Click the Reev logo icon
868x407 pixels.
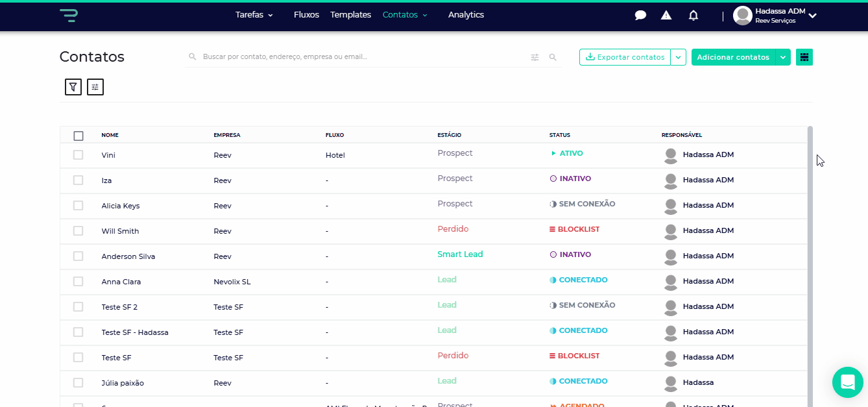coord(68,16)
